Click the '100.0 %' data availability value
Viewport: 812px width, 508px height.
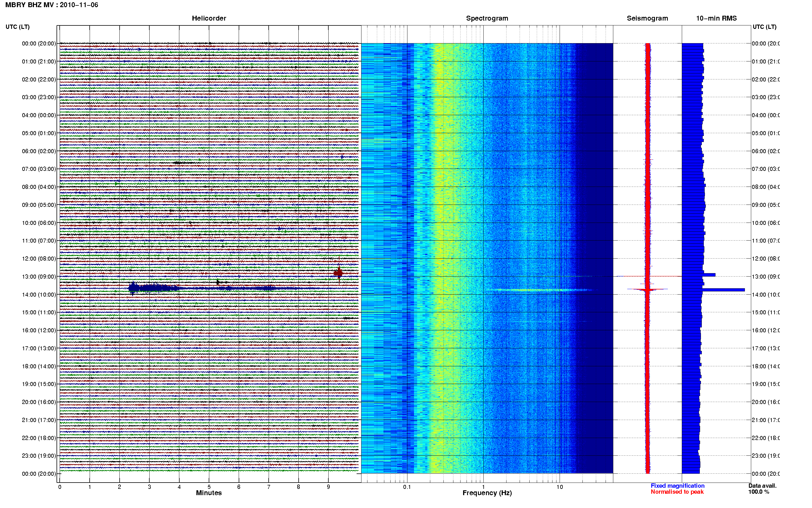(x=758, y=492)
